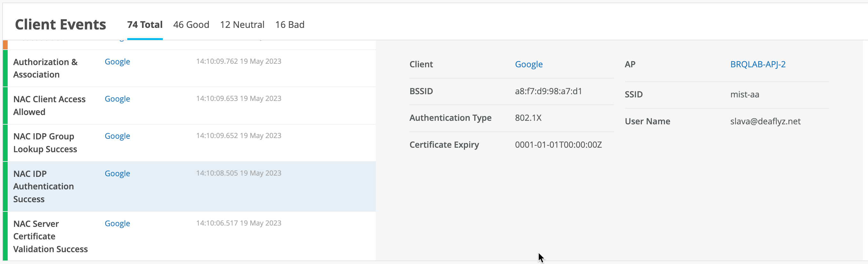Show only the 46 Good events
This screenshot has width=868, height=264.
click(x=191, y=25)
